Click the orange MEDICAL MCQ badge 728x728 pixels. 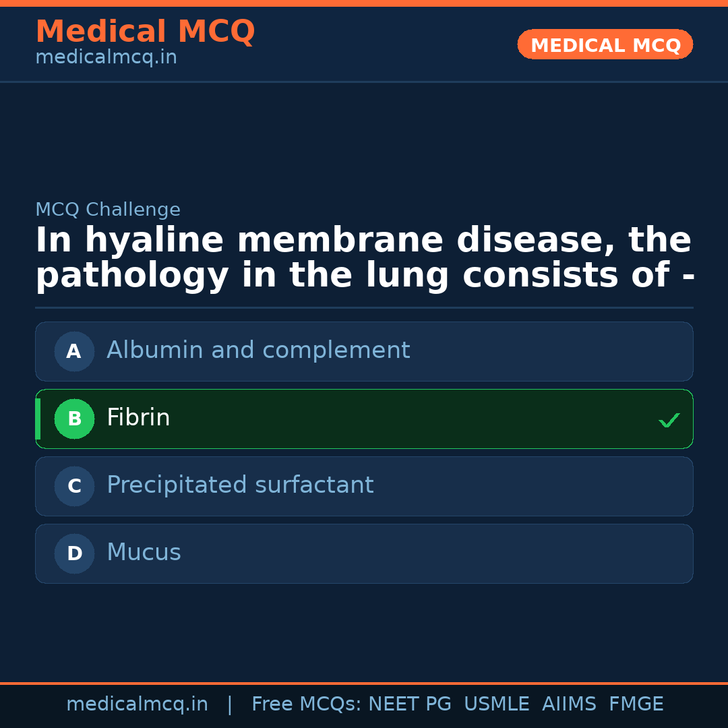click(605, 44)
